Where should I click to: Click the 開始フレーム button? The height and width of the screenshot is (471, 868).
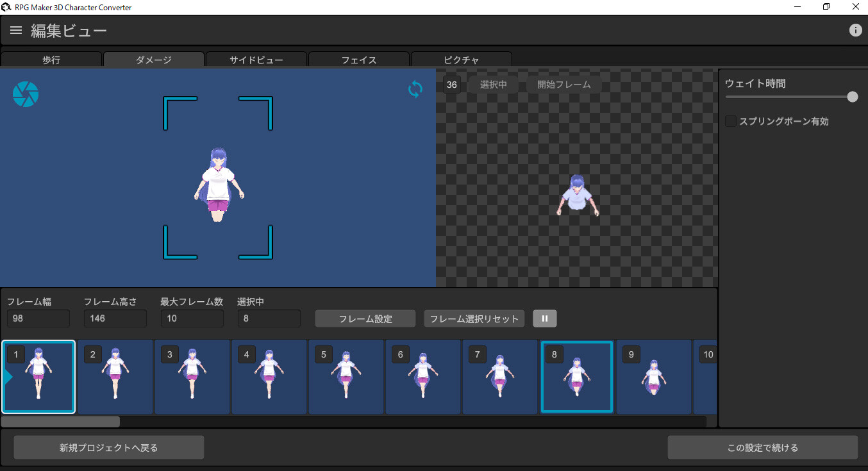click(564, 84)
